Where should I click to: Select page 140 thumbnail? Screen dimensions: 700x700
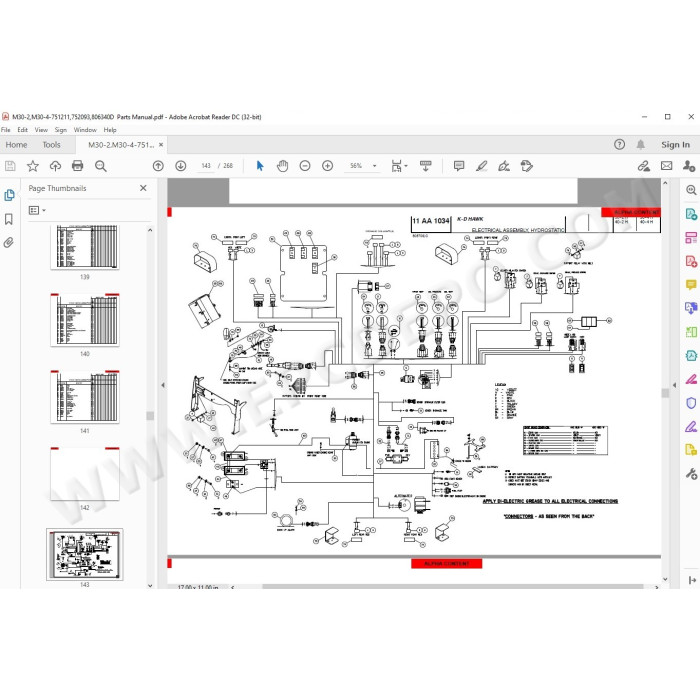85,320
